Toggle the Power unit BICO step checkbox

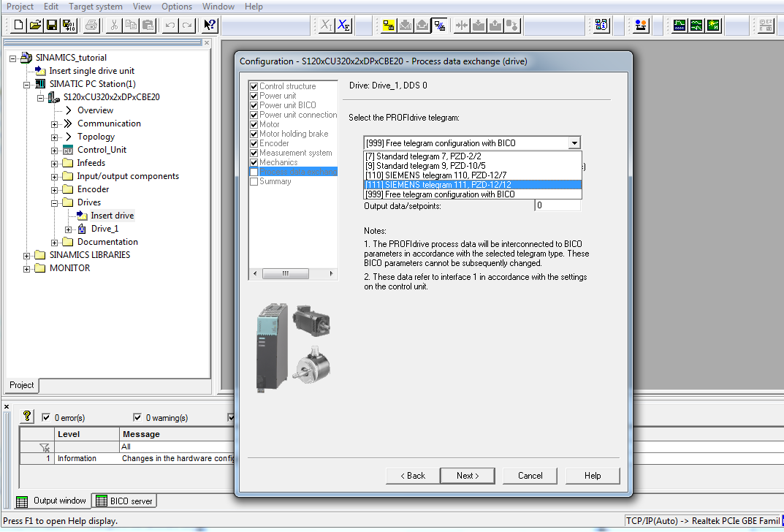254,105
